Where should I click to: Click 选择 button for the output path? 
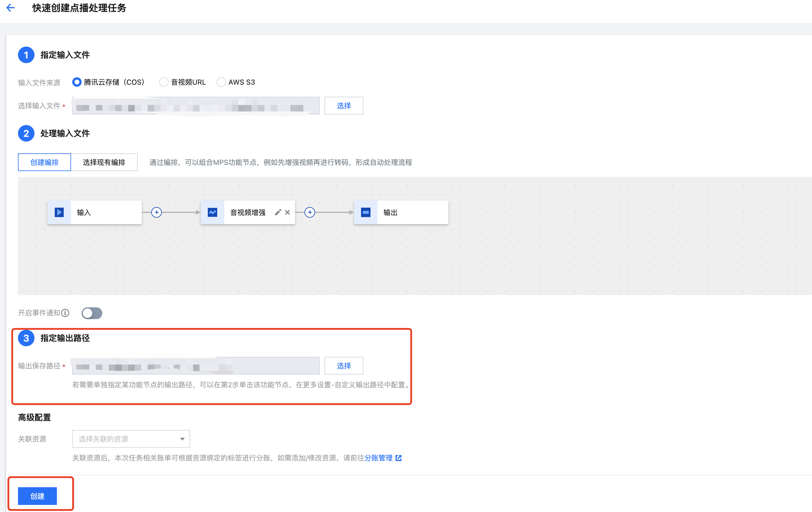pos(344,365)
